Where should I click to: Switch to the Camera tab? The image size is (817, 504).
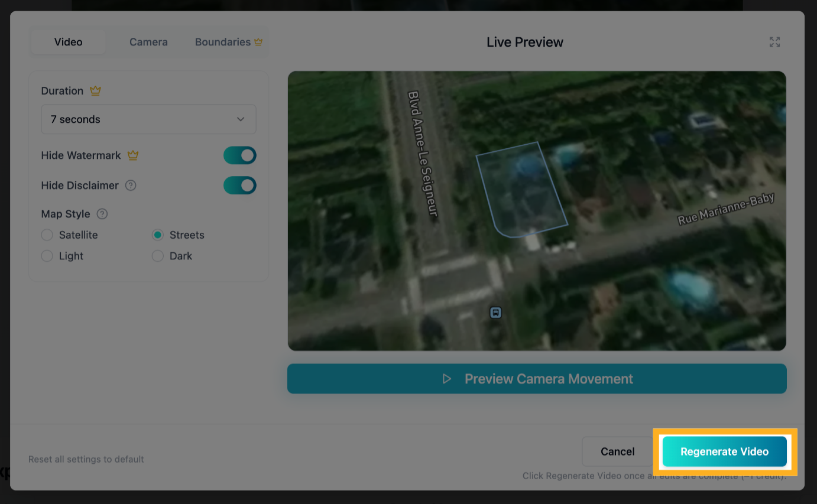click(148, 42)
